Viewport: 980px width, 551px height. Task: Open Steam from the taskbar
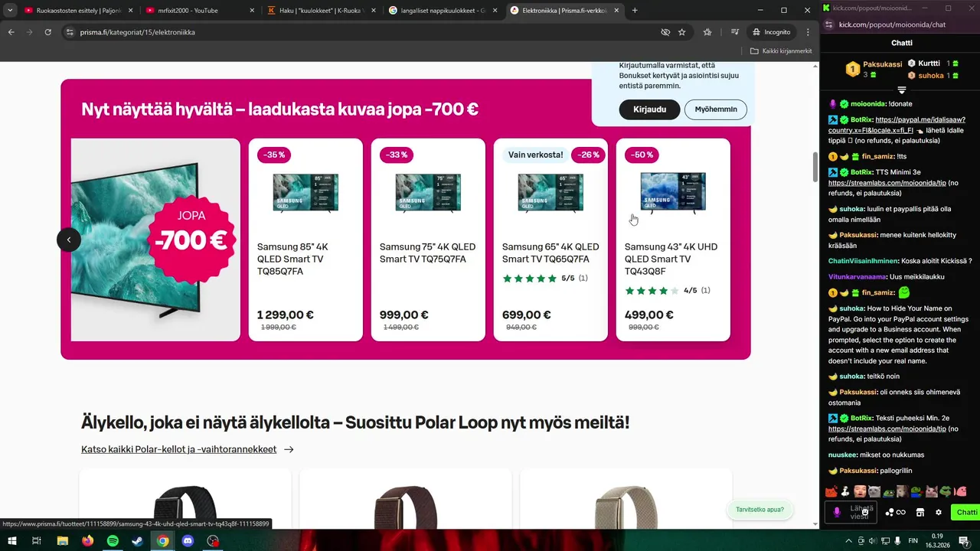click(137, 540)
